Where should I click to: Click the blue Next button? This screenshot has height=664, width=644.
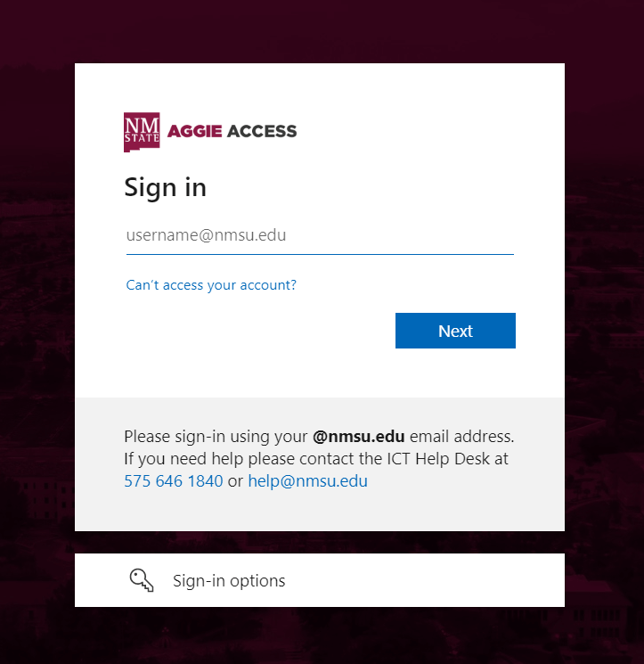(455, 331)
